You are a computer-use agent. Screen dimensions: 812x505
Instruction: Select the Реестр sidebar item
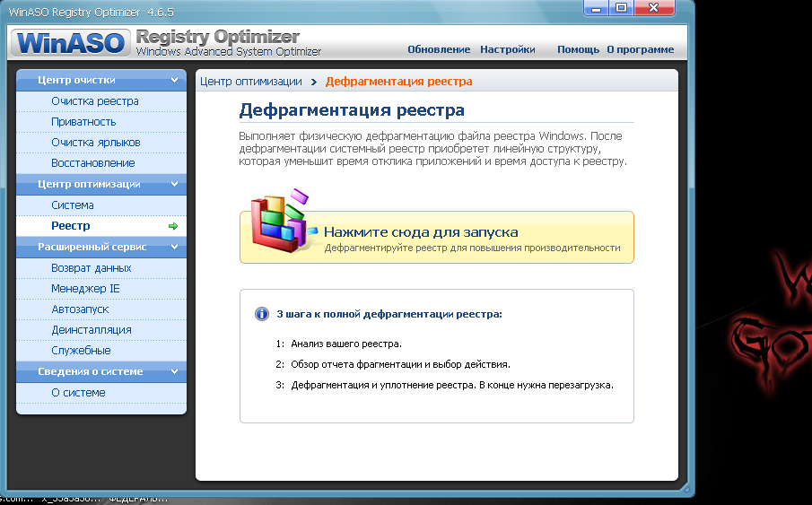(101, 226)
